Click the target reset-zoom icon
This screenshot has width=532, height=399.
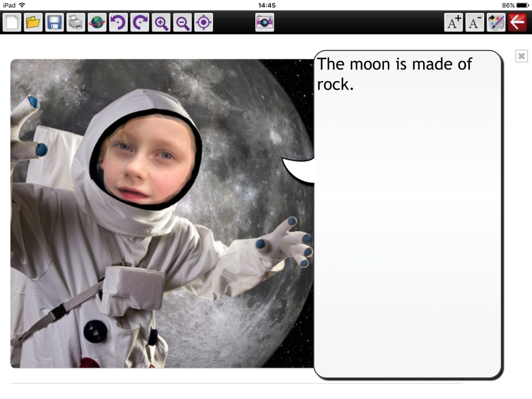[204, 23]
